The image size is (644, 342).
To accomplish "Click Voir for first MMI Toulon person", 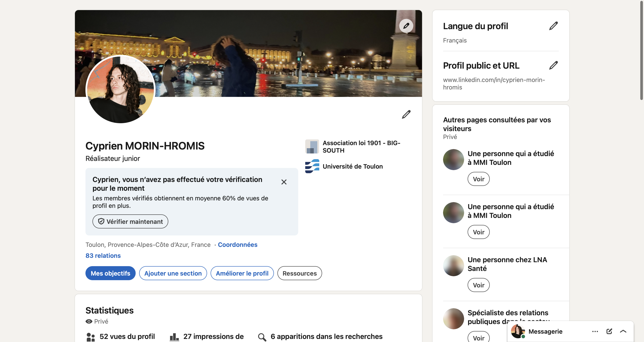I will coord(479,179).
